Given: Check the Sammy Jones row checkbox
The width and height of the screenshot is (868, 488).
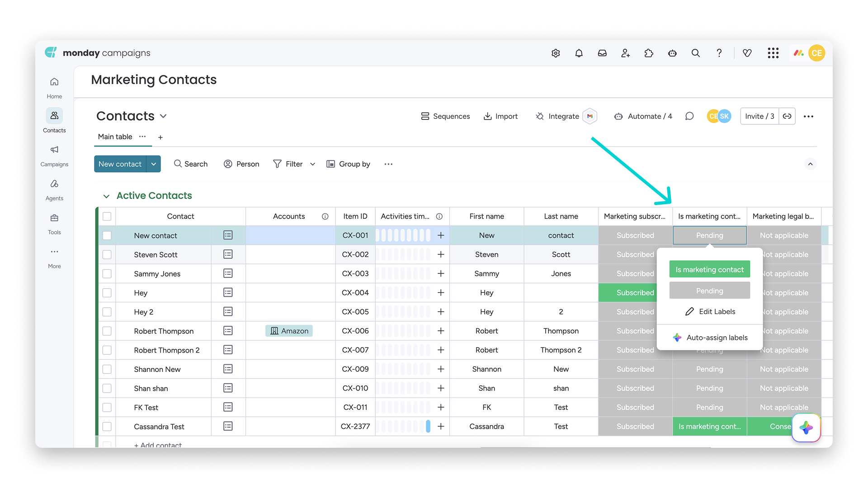Looking at the screenshot, I should (107, 273).
